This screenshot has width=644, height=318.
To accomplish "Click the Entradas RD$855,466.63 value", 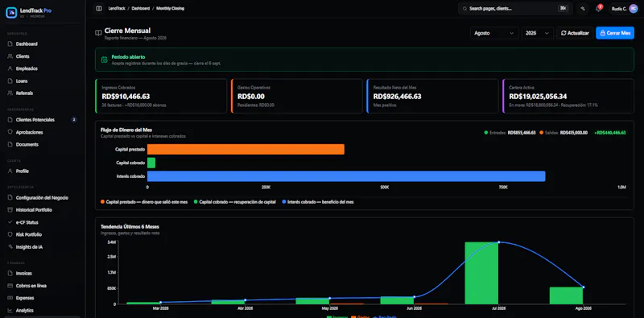I will click(x=522, y=133).
